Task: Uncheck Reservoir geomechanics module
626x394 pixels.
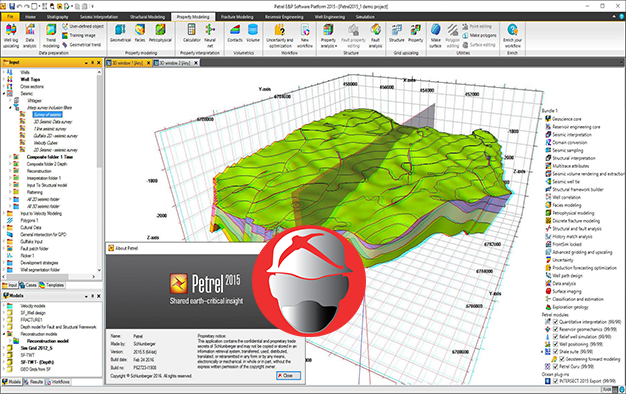Action: pyautogui.click(x=555, y=329)
